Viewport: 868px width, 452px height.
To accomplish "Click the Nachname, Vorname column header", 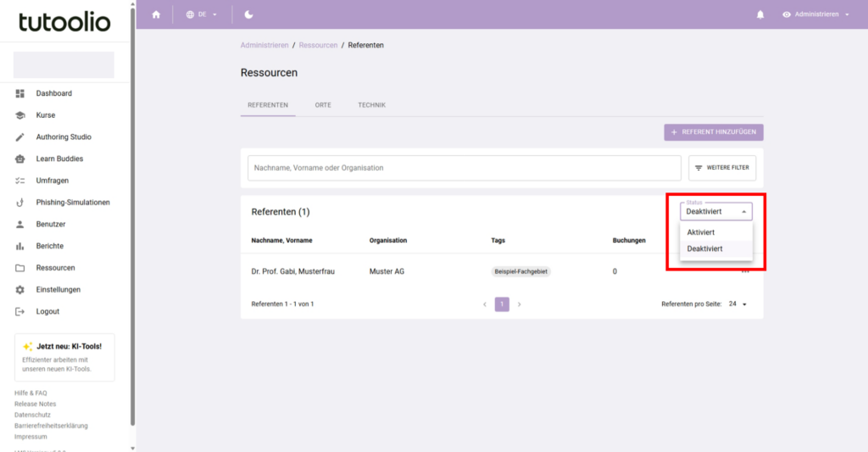I will [281, 240].
